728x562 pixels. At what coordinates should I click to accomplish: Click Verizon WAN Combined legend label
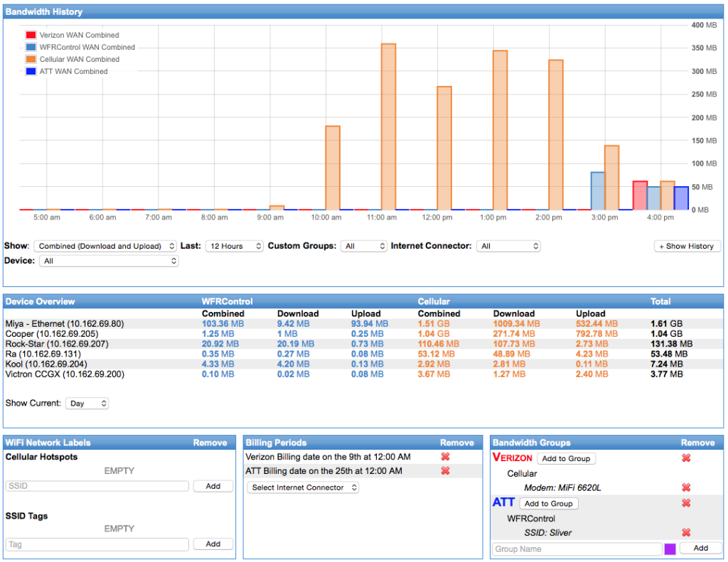(x=79, y=35)
